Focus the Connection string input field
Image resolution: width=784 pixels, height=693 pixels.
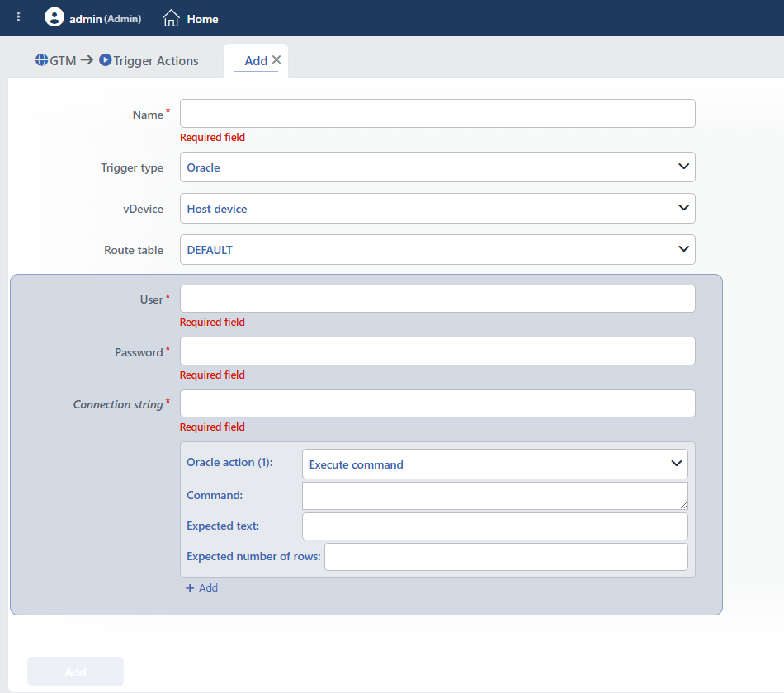pyautogui.click(x=437, y=403)
